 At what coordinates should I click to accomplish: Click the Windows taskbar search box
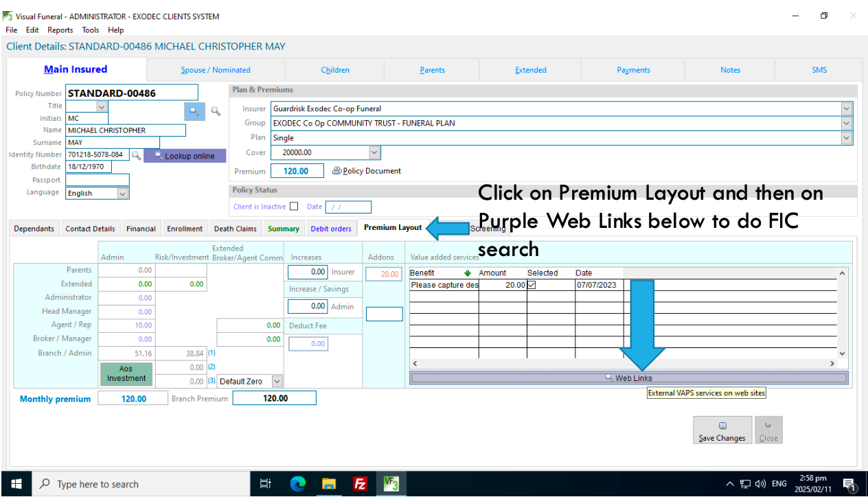pos(141,484)
